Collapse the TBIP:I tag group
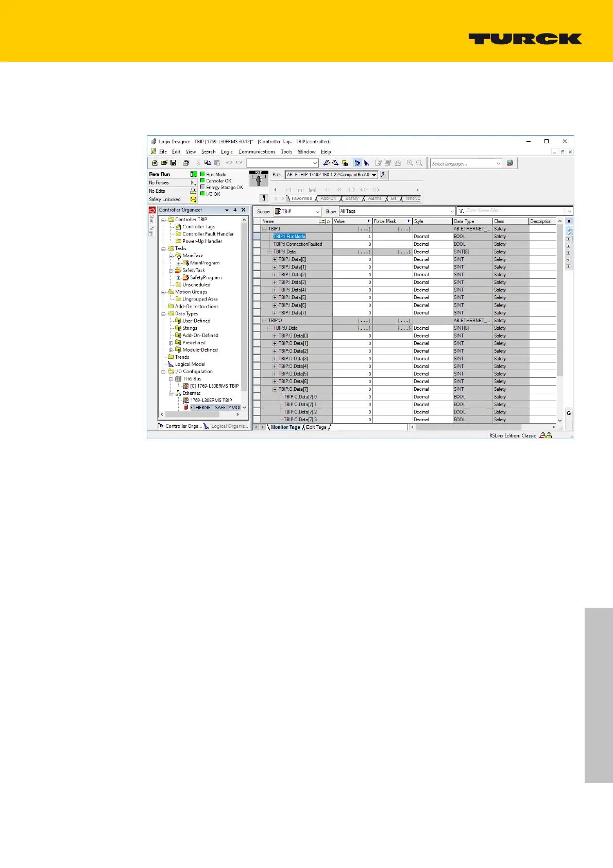 pyautogui.click(x=265, y=229)
